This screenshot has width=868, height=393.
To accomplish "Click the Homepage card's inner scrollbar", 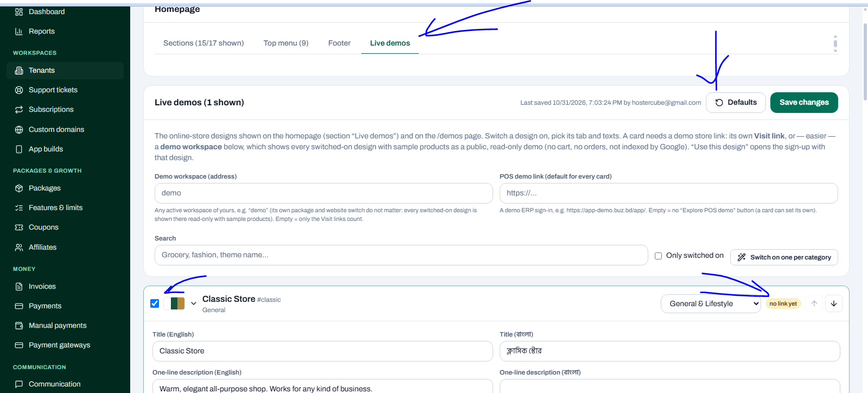I will pyautogui.click(x=835, y=43).
